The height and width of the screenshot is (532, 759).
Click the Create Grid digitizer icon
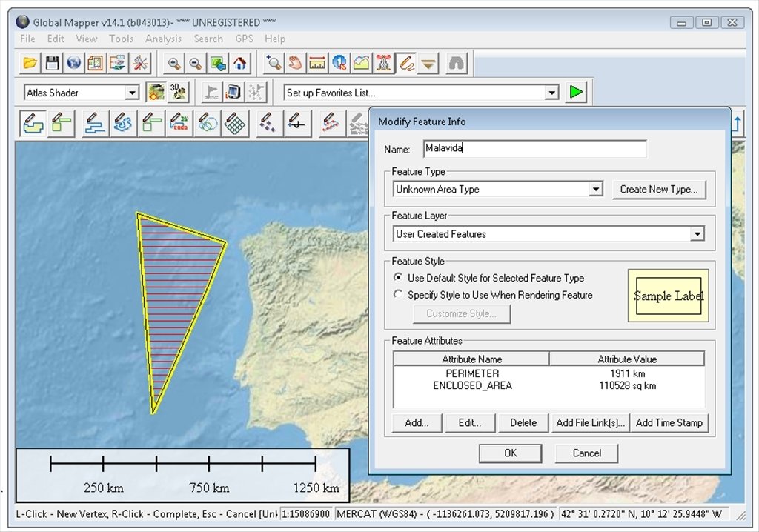[x=235, y=123]
